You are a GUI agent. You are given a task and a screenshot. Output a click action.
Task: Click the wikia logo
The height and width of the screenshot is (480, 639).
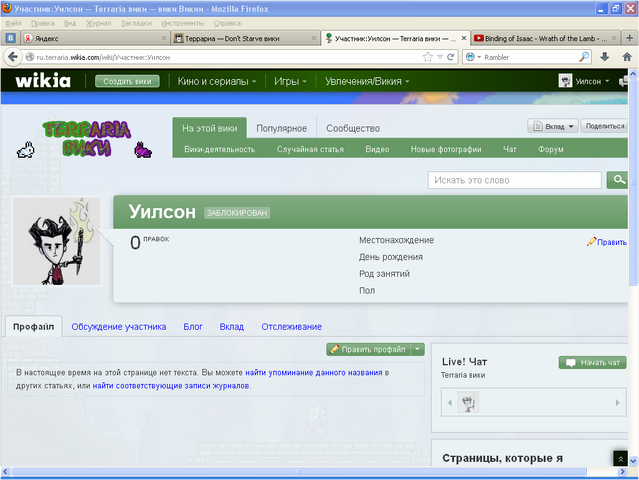click(43, 81)
